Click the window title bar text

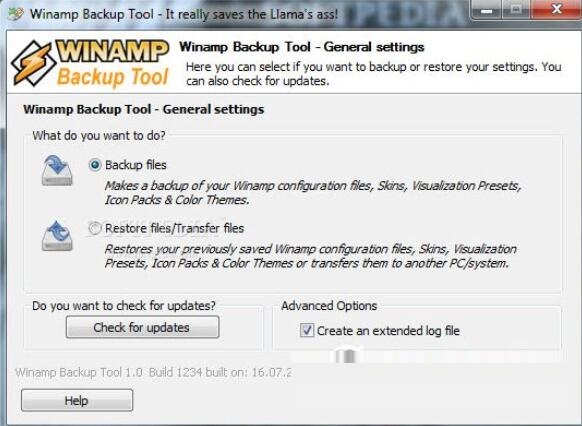(184, 14)
